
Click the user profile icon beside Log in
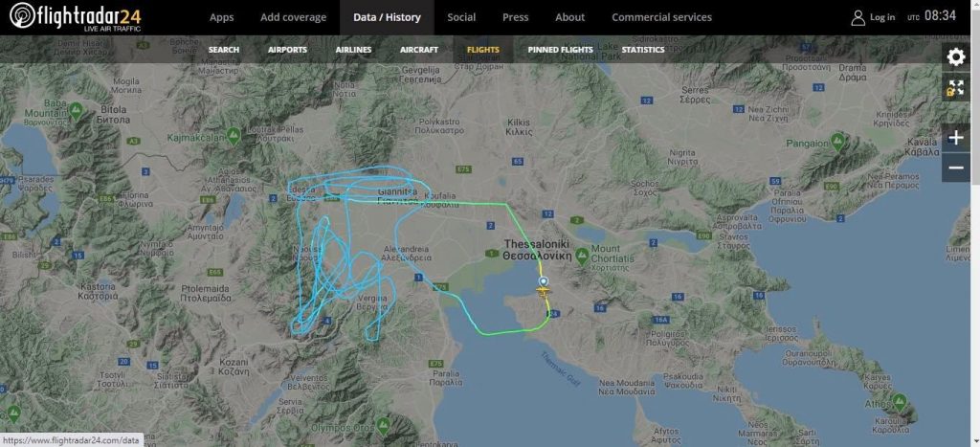[857, 17]
